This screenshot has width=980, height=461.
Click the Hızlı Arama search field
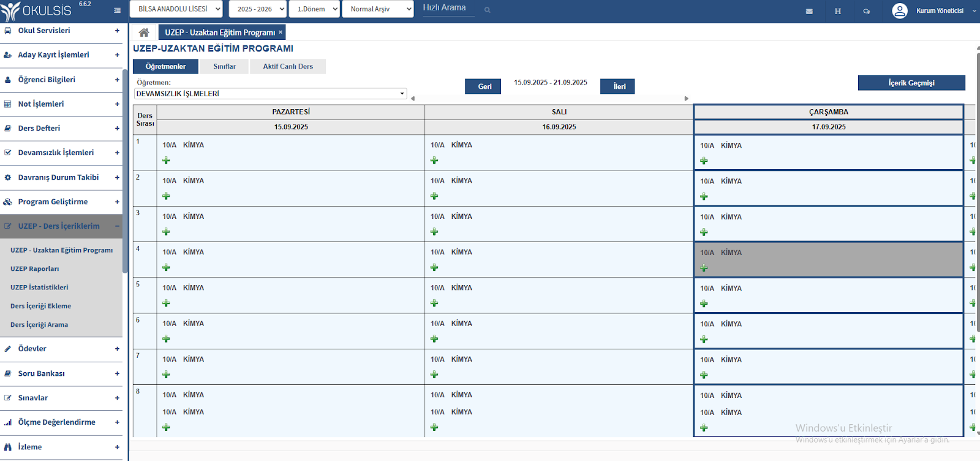[x=447, y=8]
